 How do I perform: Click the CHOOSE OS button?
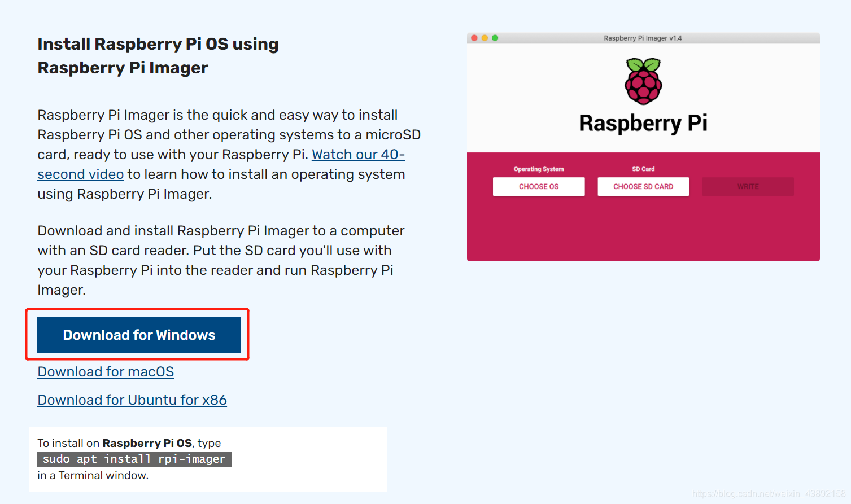point(538,186)
